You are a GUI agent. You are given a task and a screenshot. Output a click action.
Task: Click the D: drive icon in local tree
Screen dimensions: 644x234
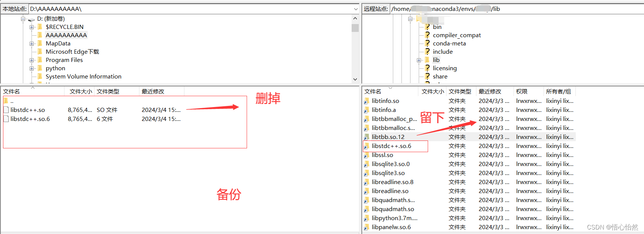(x=31, y=19)
